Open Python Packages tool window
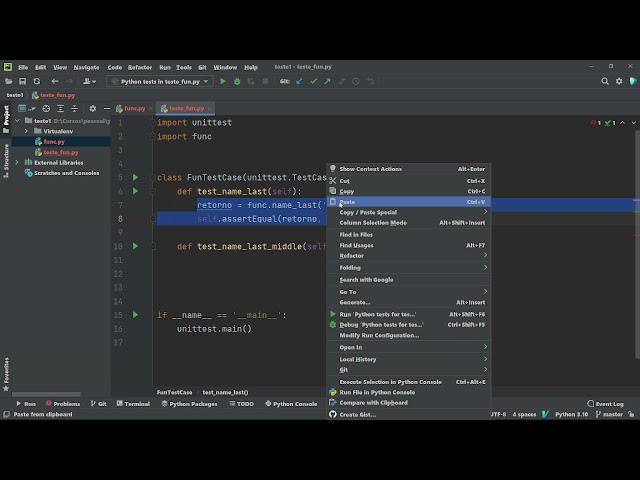Screen dimensions: 640x480 coord(188,404)
